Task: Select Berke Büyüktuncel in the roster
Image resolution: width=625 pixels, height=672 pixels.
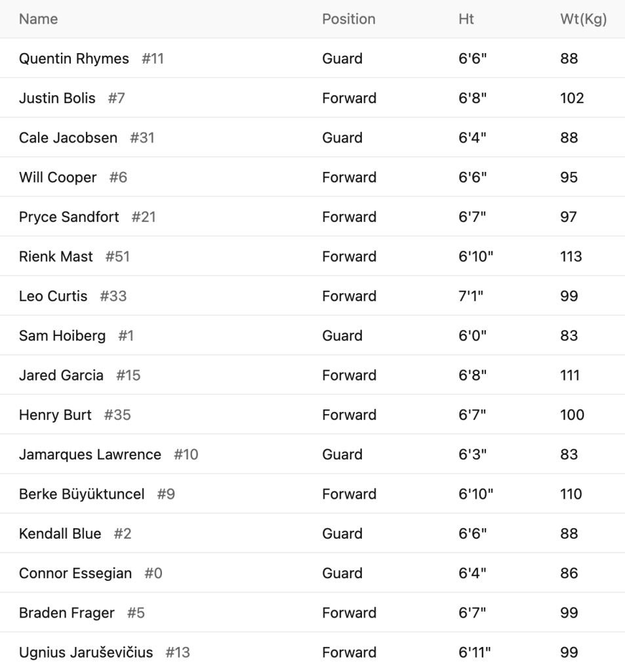Action: pos(81,494)
